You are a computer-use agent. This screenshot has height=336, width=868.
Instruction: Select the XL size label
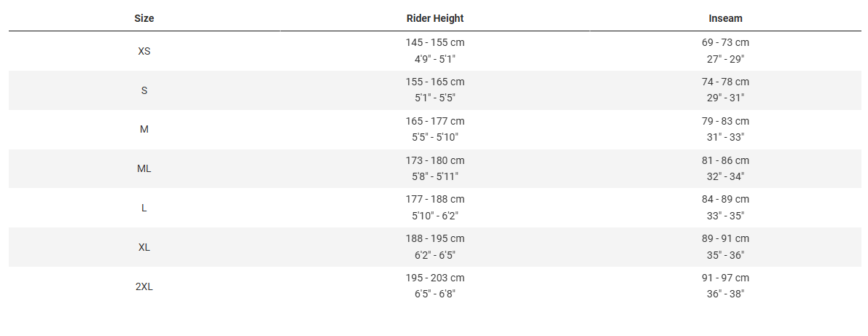click(x=144, y=247)
